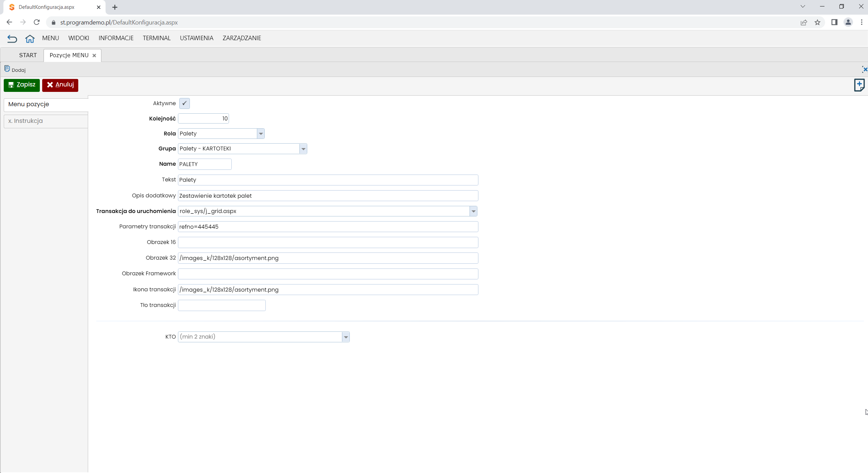
Task: Bookmark the page with the star icon
Action: point(817,22)
